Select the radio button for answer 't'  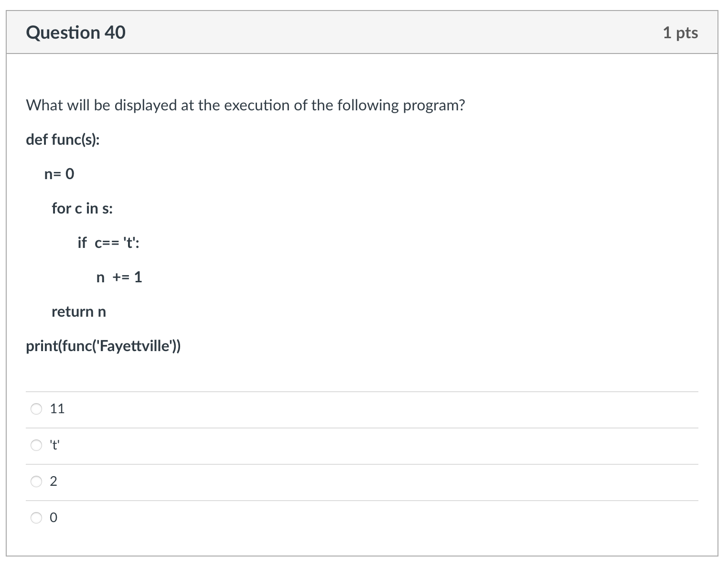pos(36,445)
